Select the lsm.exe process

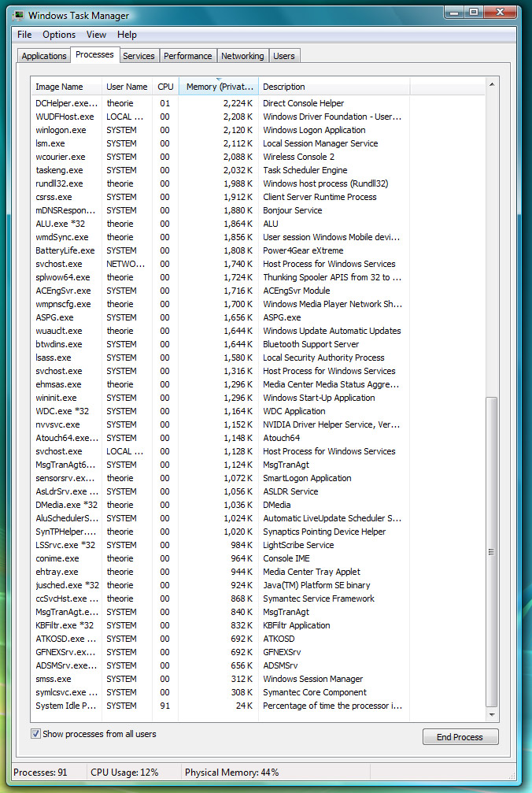(220, 143)
